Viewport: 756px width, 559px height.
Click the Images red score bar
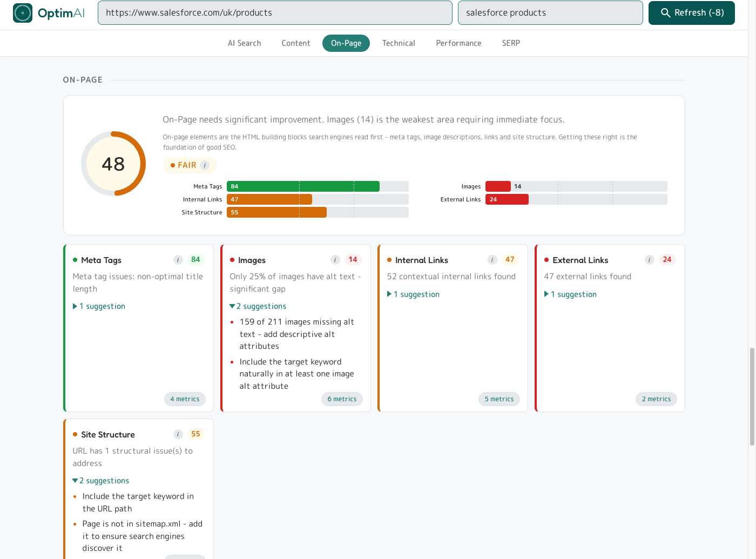click(x=498, y=186)
